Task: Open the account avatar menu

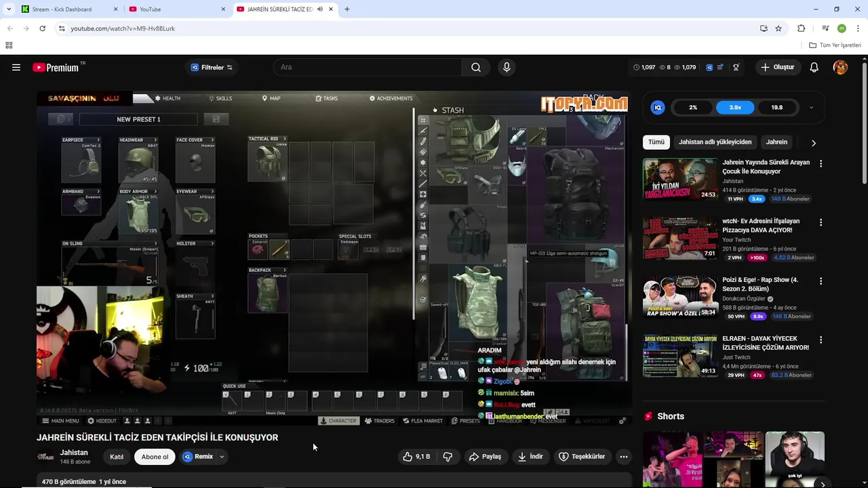Action: click(x=840, y=67)
